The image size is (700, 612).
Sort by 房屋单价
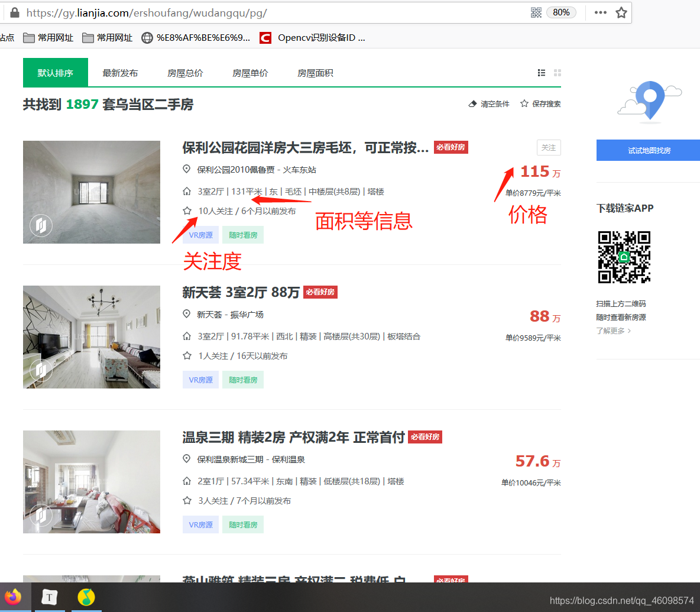coord(250,73)
